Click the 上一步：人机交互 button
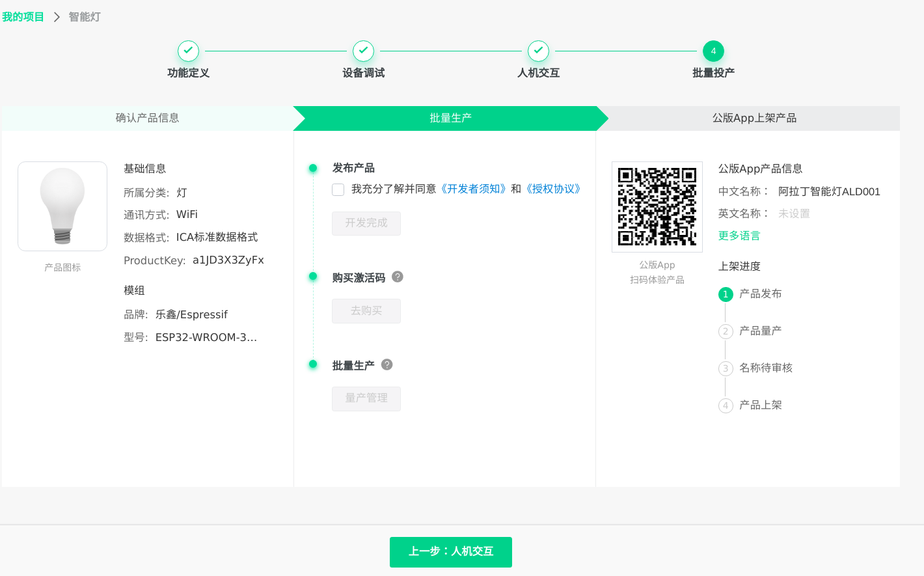This screenshot has height=576, width=924. (x=450, y=551)
